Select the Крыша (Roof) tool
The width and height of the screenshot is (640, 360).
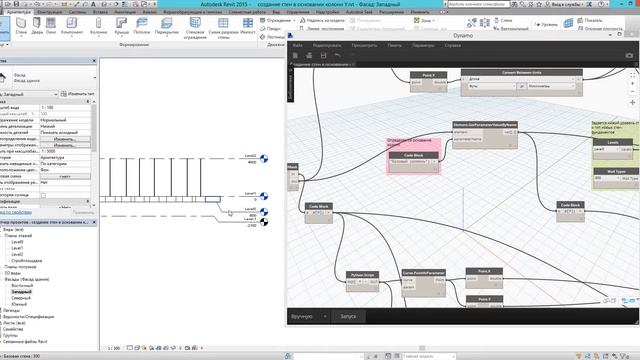tap(121, 26)
